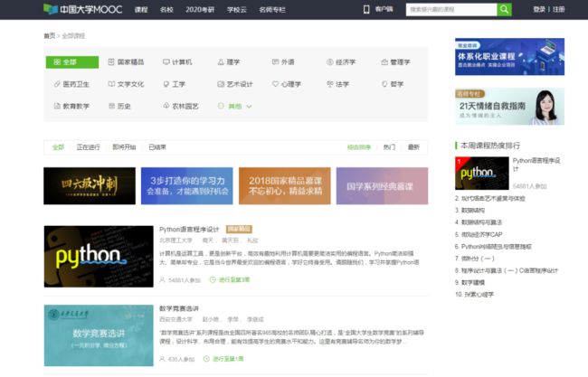The image size is (588, 377).
Task: Open ranking item 7 微积分（一）
Action: click(x=475, y=259)
